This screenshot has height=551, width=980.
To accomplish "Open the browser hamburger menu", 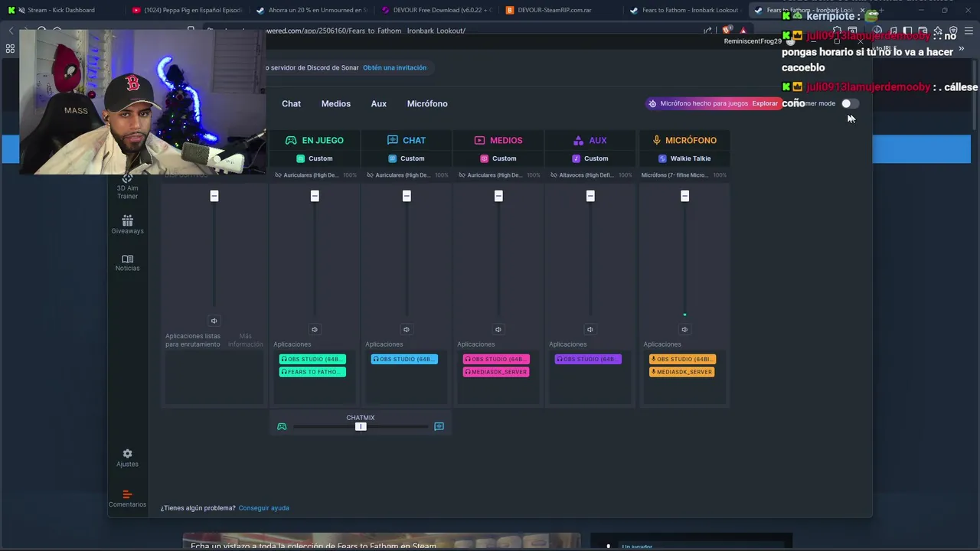I will (x=969, y=31).
